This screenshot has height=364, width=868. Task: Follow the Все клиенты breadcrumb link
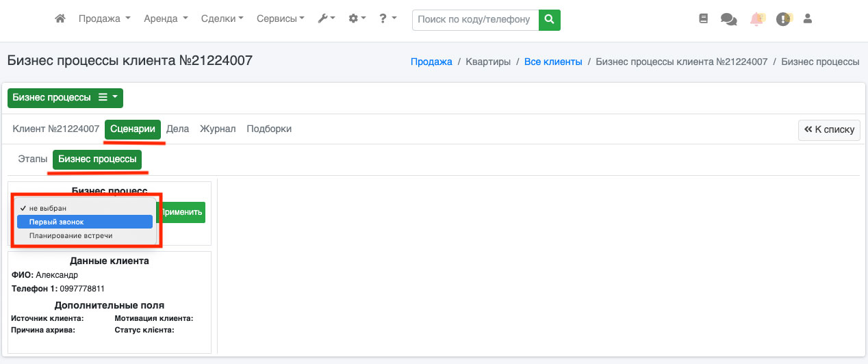pyautogui.click(x=553, y=62)
